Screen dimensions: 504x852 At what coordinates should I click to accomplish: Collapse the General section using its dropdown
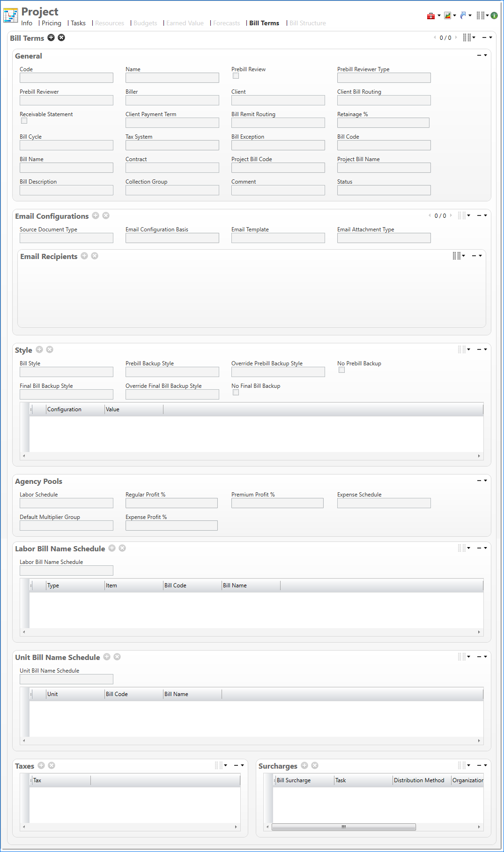pyautogui.click(x=482, y=55)
